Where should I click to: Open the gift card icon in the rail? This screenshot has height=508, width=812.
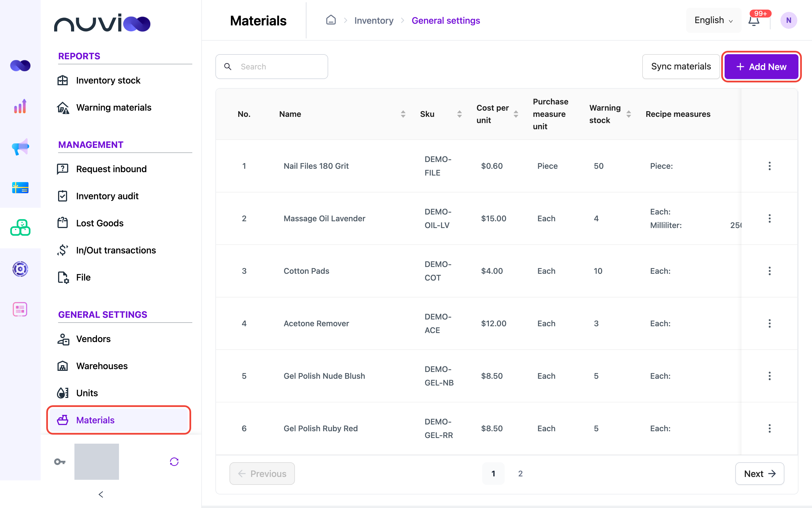click(20, 187)
